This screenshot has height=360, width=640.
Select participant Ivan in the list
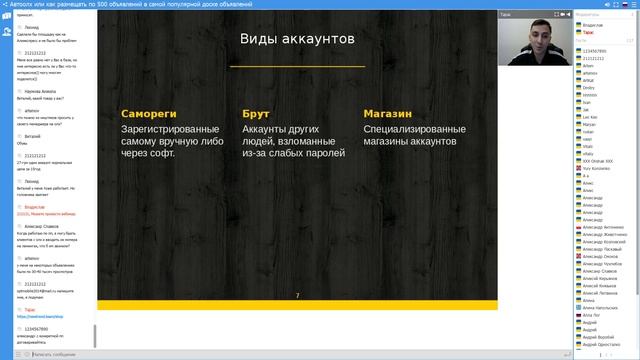587,103
